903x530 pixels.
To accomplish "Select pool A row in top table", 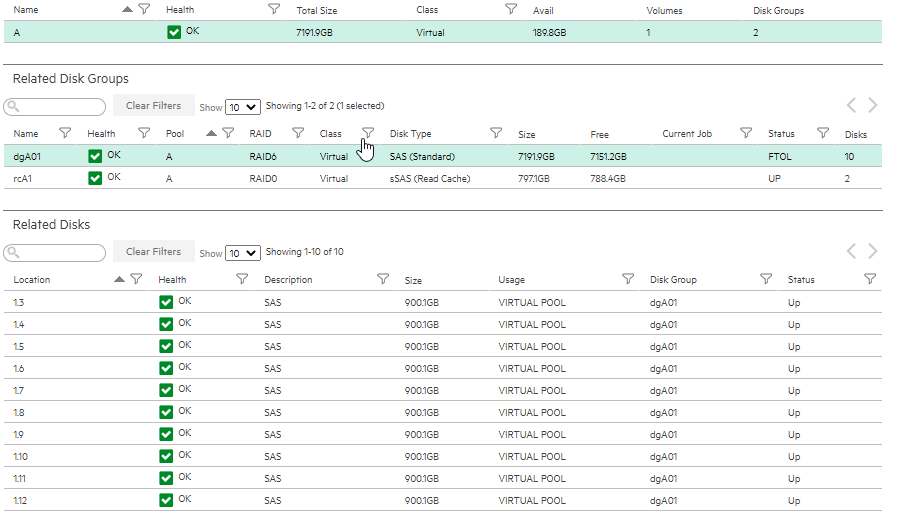I will [x=442, y=32].
